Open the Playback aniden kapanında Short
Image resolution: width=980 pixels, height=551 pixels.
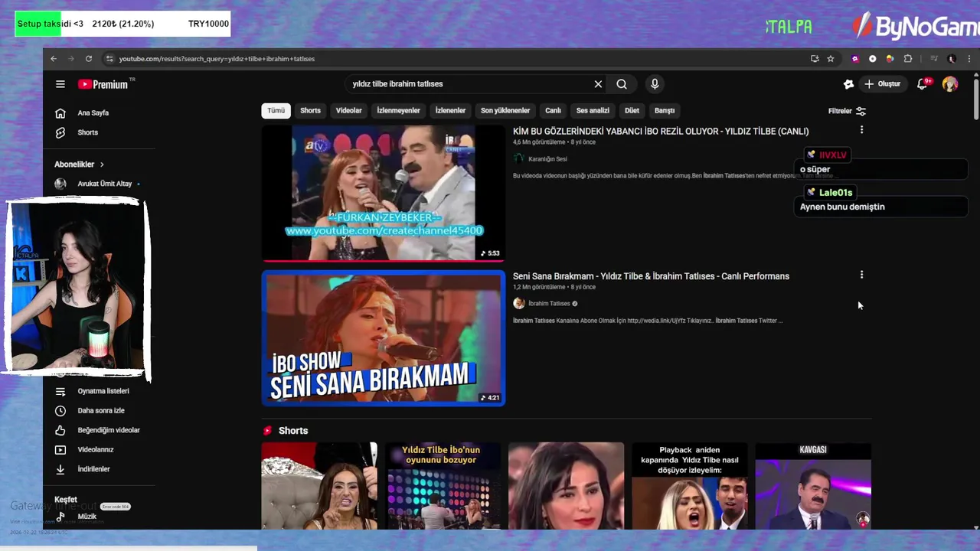tap(689, 485)
